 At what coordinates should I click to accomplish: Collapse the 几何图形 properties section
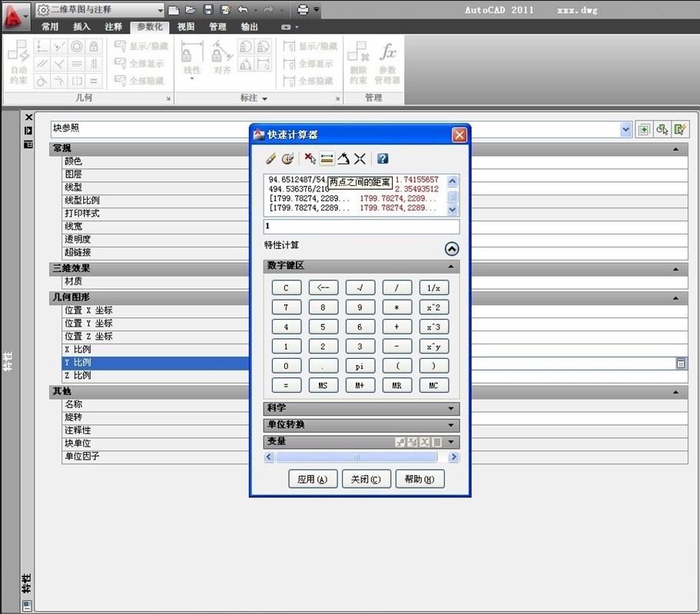coord(675,297)
